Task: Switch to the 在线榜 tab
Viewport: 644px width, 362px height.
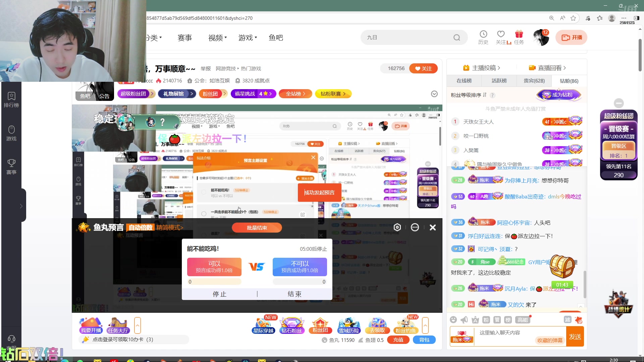Action: (x=464, y=81)
